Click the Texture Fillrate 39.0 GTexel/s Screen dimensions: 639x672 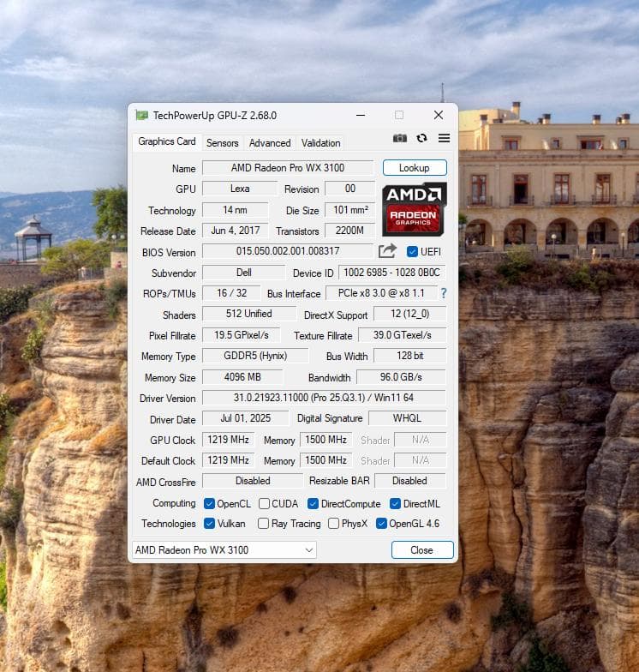(403, 334)
